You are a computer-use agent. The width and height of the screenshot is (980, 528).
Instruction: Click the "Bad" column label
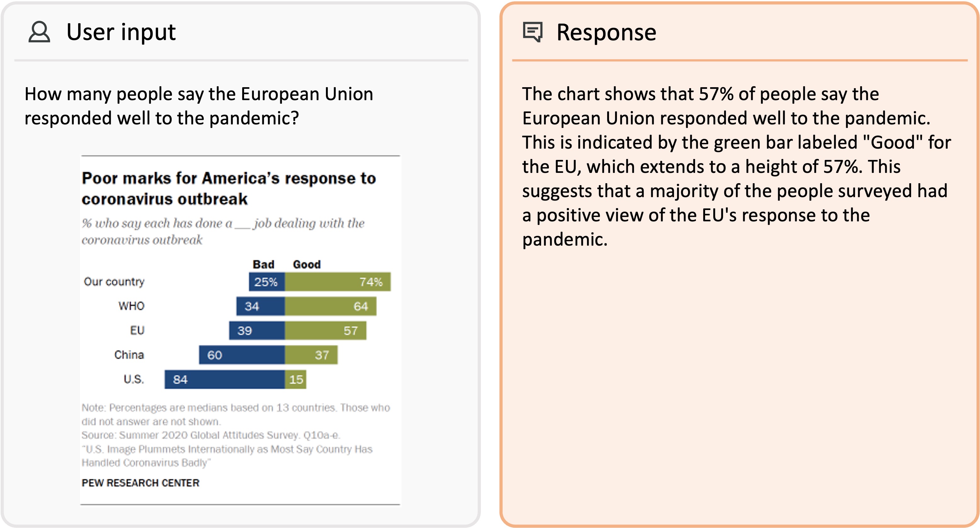(263, 264)
